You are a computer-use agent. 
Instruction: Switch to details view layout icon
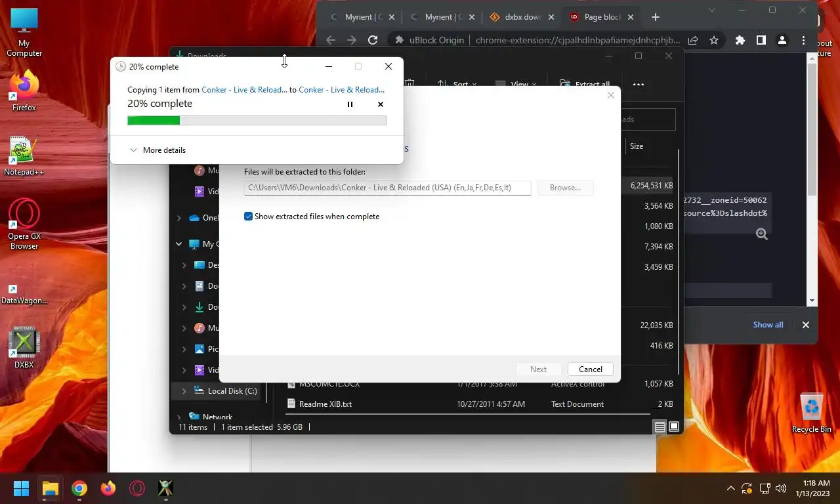point(660,427)
